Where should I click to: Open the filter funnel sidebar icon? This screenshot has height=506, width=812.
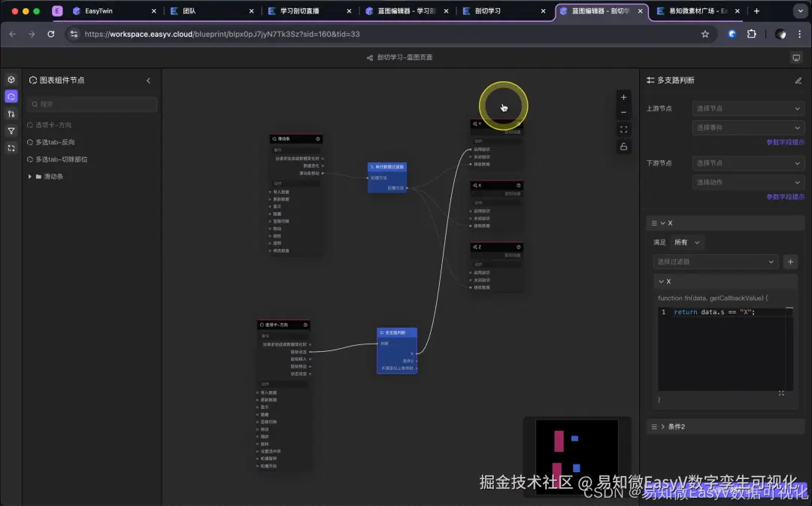tap(11, 131)
